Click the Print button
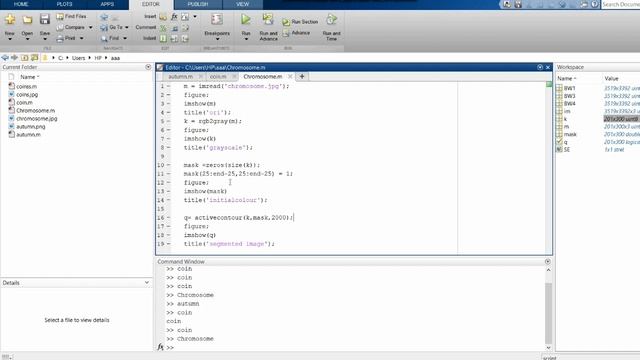This screenshot has width=640, height=360. coord(67,38)
